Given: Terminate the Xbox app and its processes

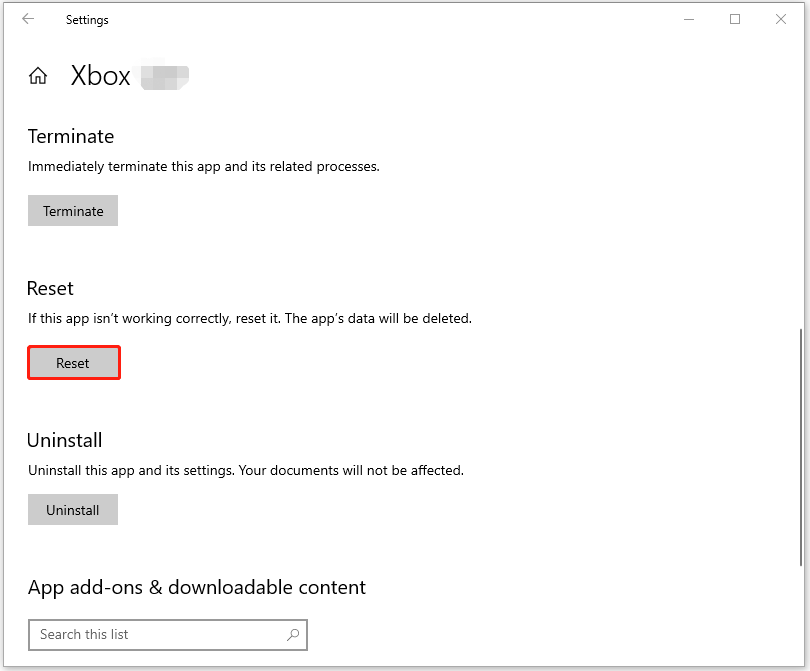Looking at the screenshot, I should click(x=72, y=210).
